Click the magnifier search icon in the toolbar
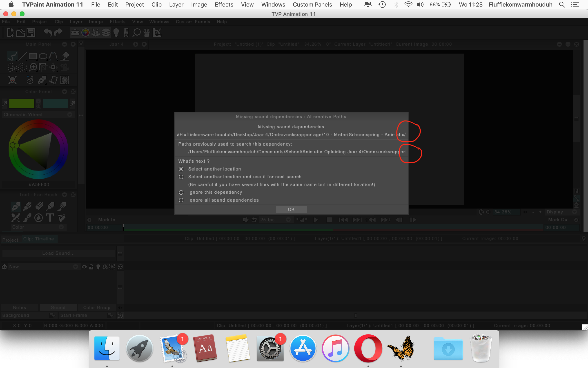 (x=137, y=32)
